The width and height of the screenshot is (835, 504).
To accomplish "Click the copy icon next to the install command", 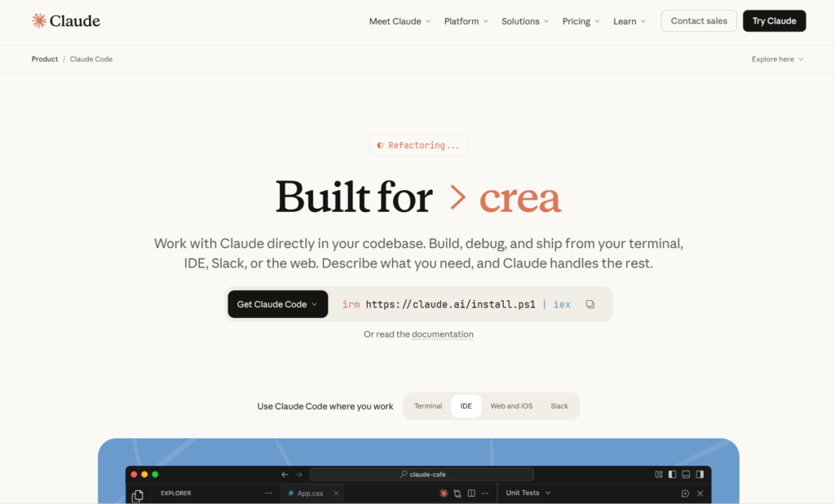I will click(590, 303).
